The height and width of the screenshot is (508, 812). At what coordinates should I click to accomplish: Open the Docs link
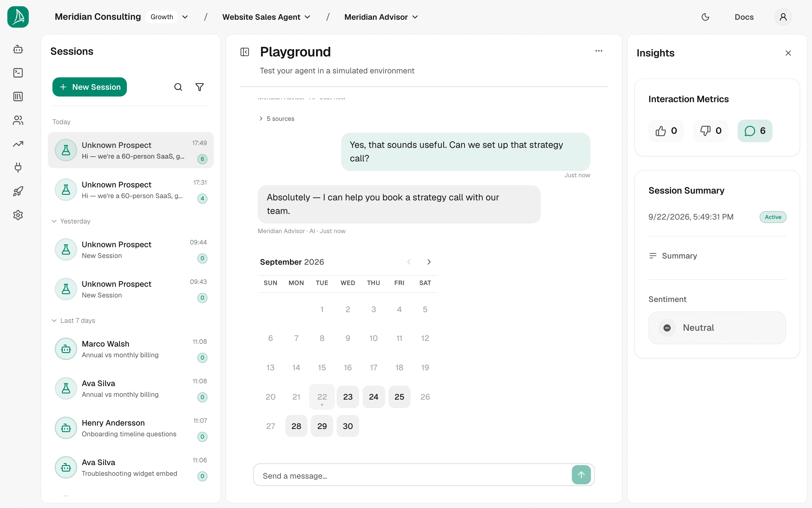(x=744, y=17)
